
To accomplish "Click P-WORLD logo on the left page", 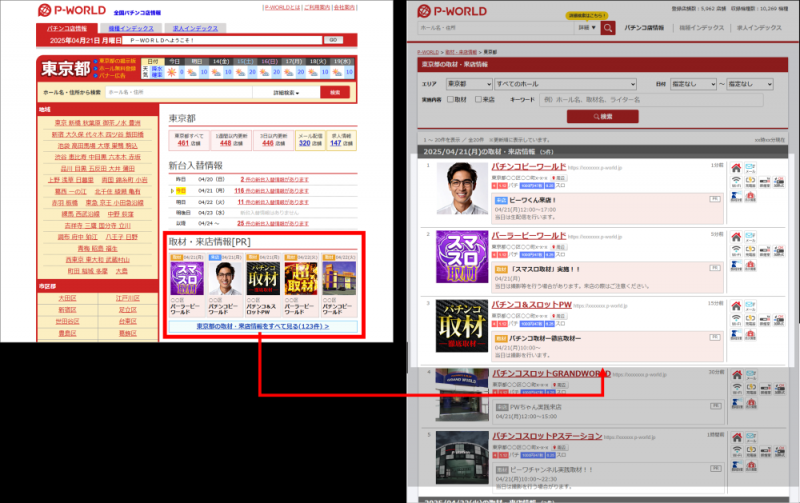I will click(72, 10).
